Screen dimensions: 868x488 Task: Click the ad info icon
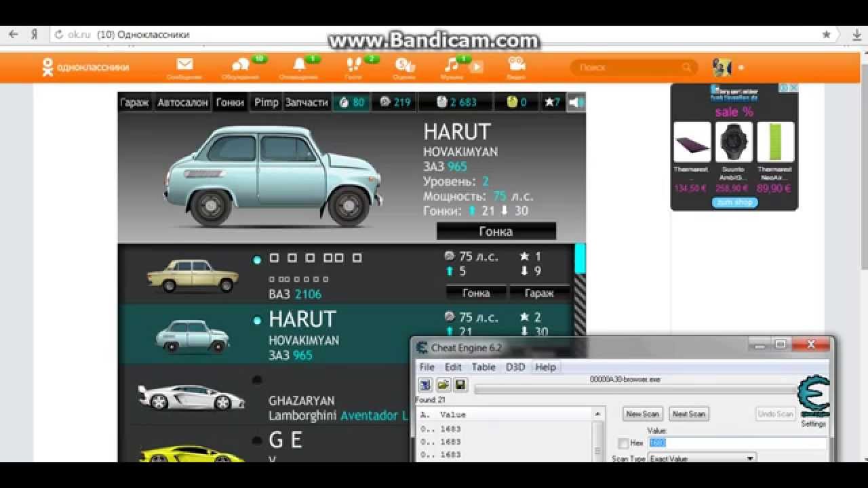pyautogui.click(x=783, y=88)
